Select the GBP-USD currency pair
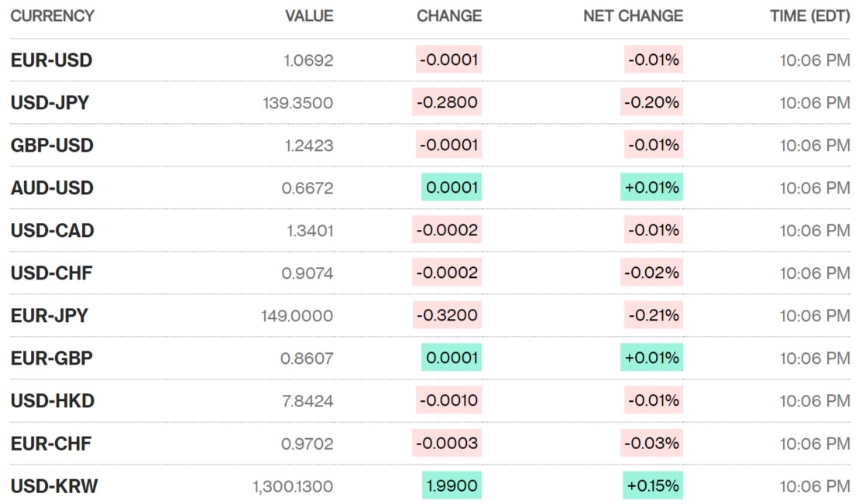The image size is (862, 504). point(52,146)
